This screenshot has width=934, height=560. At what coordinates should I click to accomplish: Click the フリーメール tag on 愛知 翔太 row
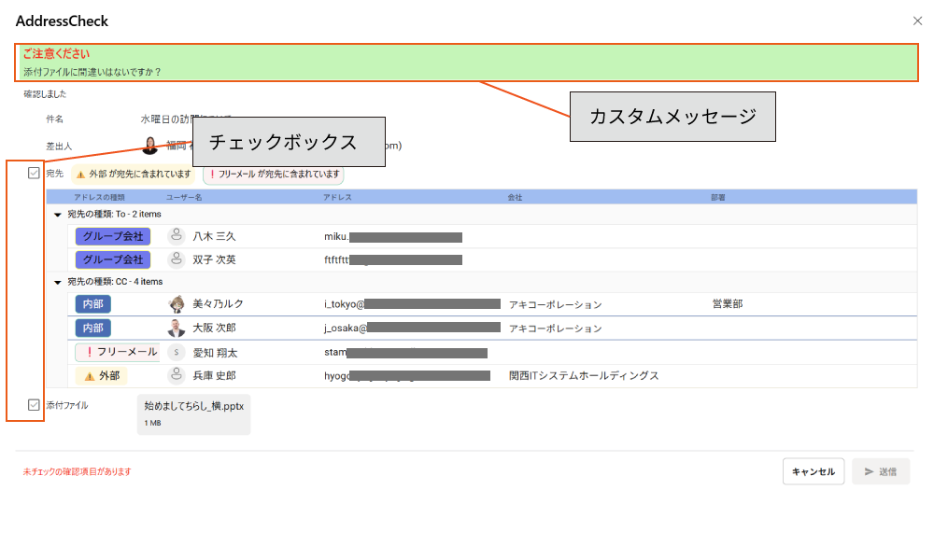[x=118, y=353]
